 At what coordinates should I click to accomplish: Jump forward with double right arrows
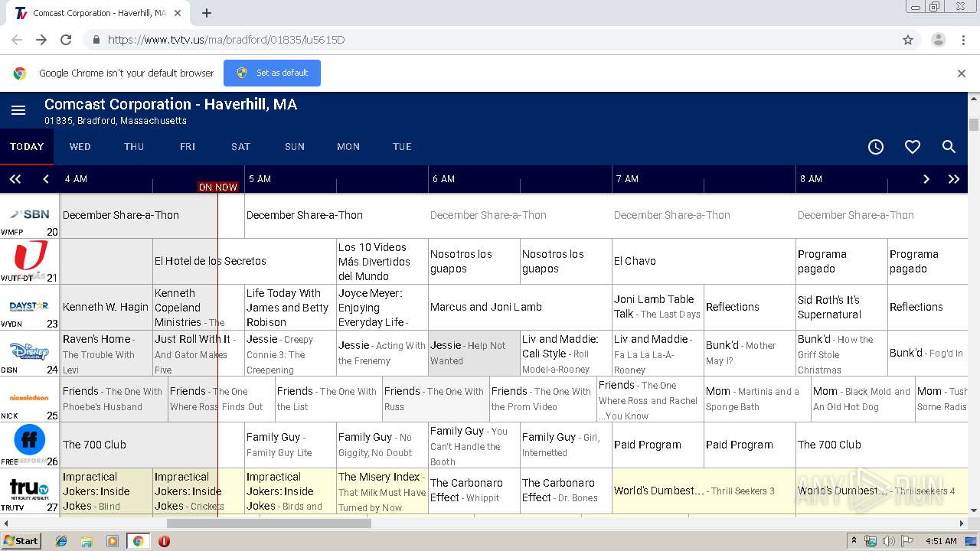954,179
